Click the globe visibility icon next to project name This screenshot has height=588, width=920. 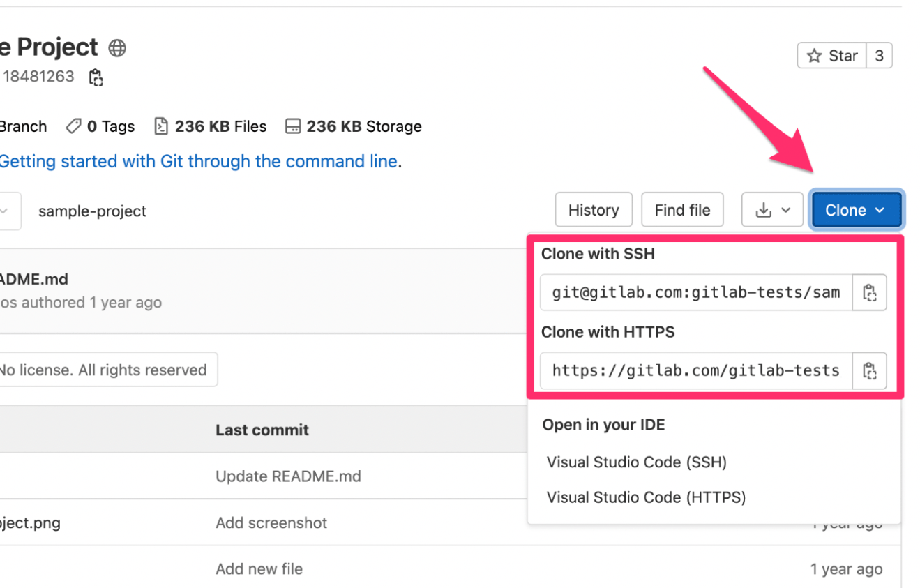click(116, 48)
